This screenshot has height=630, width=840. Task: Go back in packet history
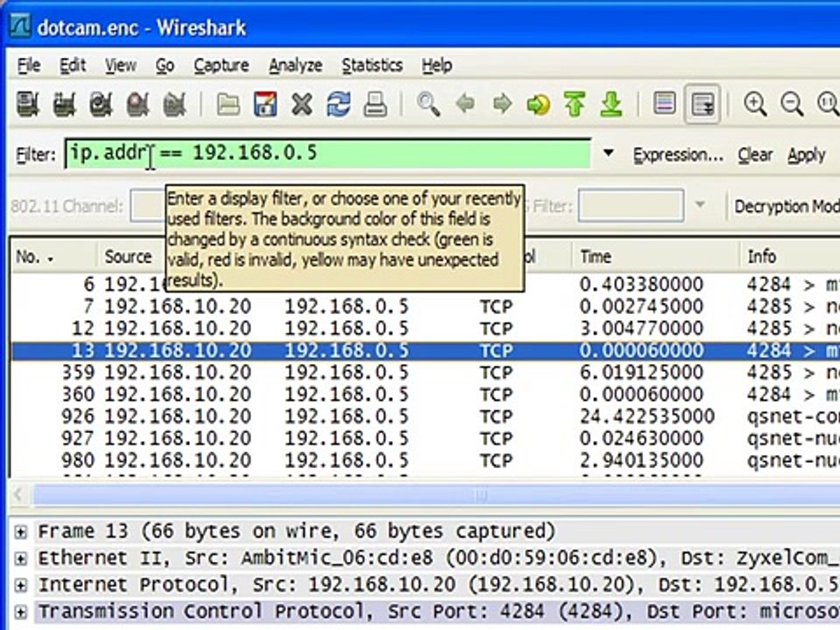point(465,103)
